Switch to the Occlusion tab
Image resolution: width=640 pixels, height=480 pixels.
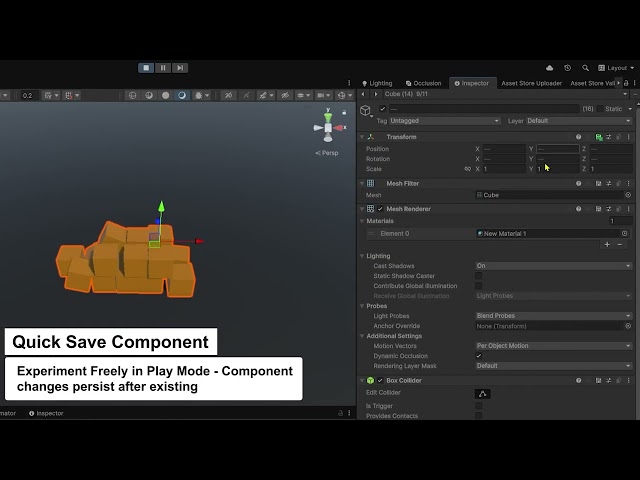pyautogui.click(x=424, y=83)
